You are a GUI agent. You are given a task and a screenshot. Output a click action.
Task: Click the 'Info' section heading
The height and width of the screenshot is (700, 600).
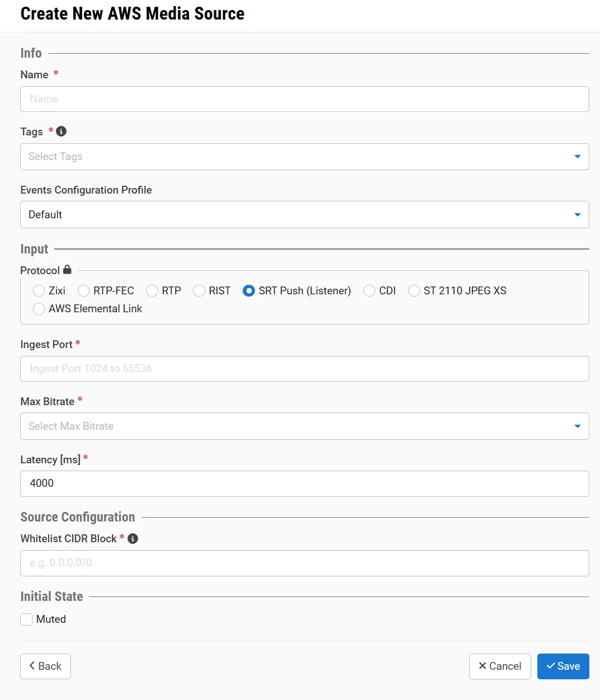point(31,53)
